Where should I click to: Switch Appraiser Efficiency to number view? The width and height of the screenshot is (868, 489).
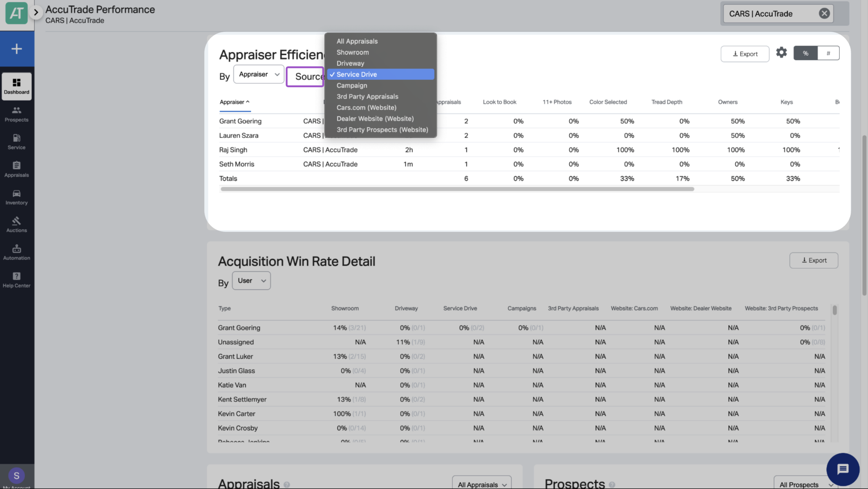828,53
